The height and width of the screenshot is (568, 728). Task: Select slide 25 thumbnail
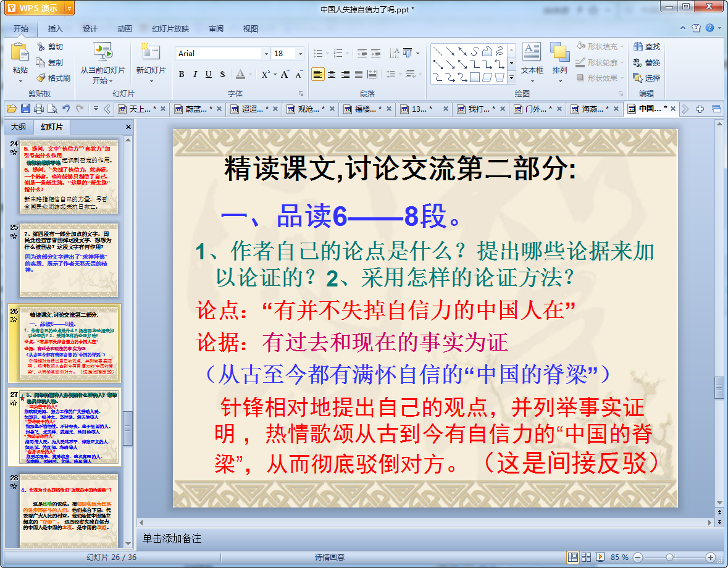click(x=69, y=260)
